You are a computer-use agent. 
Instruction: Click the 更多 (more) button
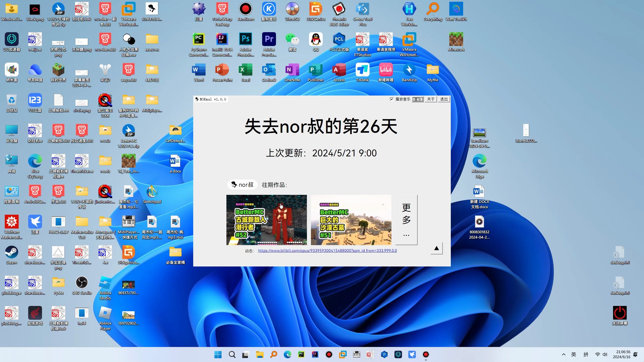coord(406,220)
